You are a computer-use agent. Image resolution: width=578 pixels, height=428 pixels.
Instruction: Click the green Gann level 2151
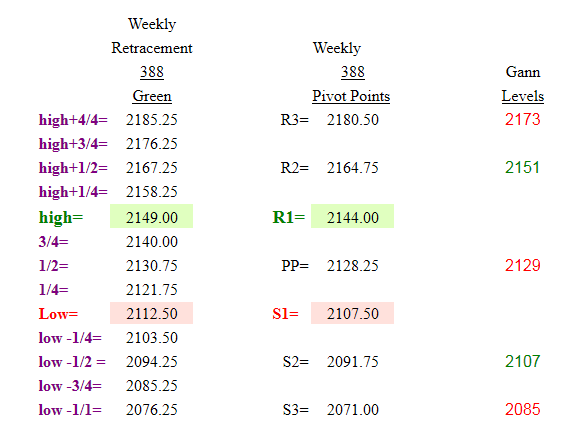[x=522, y=168]
